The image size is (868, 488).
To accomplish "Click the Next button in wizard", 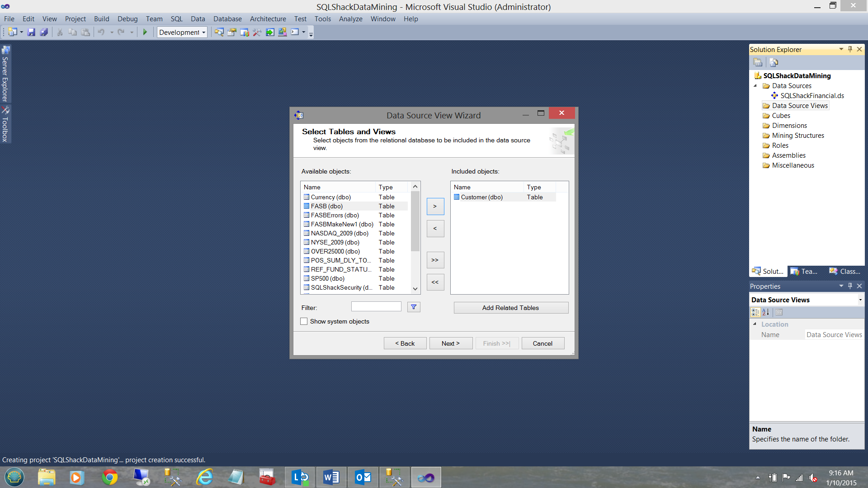I will point(450,343).
